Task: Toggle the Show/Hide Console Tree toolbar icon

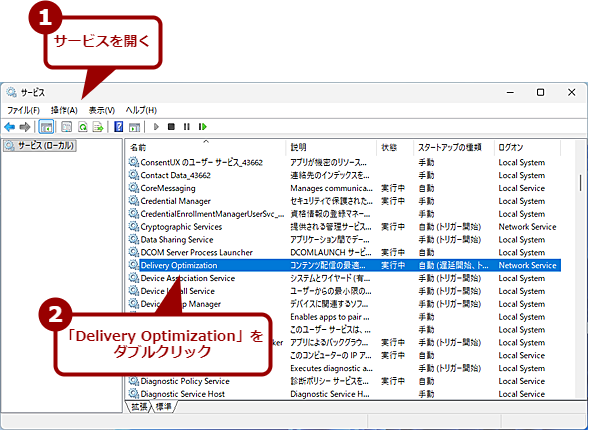Action: (x=47, y=127)
